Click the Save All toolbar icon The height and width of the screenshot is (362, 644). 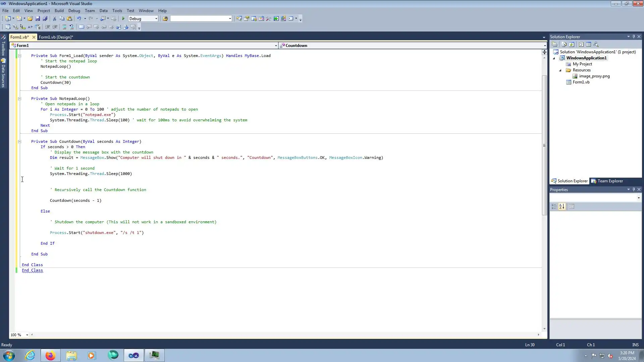click(45, 19)
